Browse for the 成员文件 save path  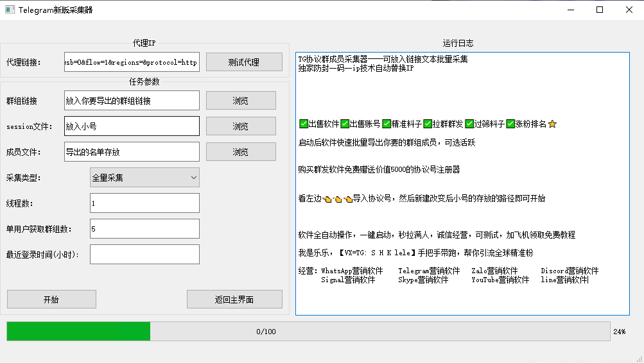241,152
